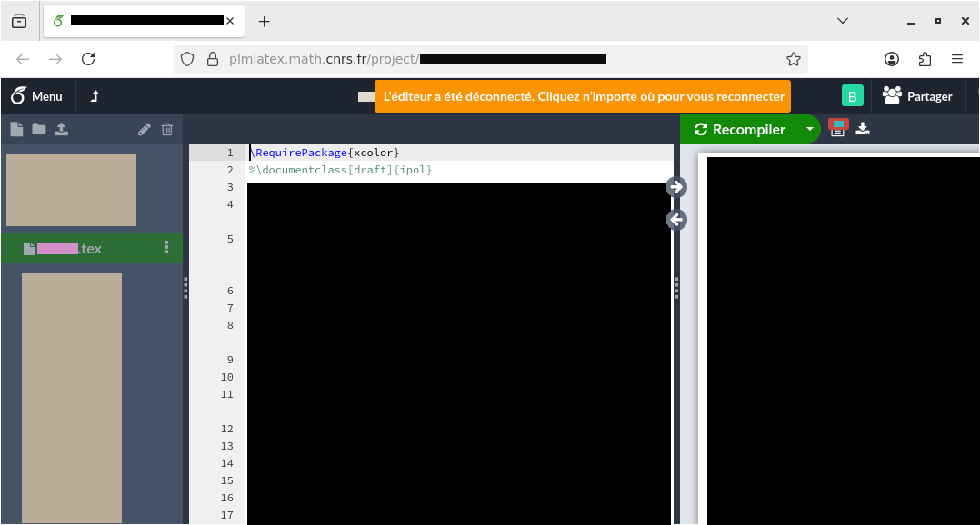The width and height of the screenshot is (980, 525).
Task: Click the upload file icon
Action: (x=61, y=129)
